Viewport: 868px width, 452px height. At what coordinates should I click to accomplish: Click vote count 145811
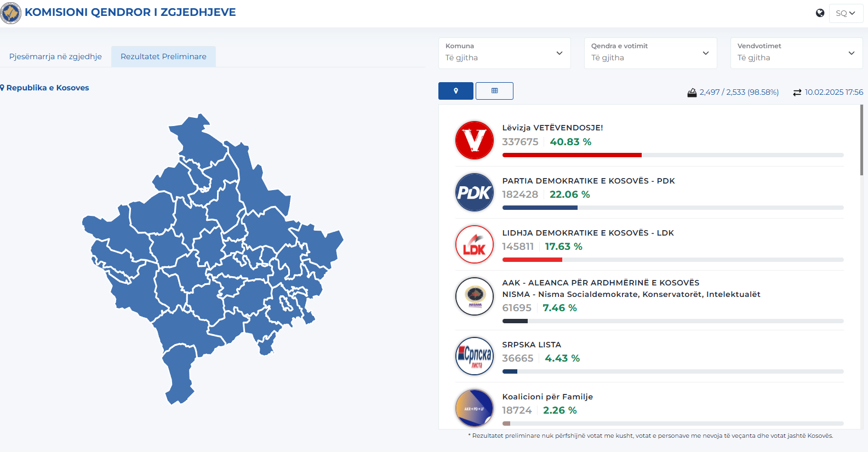[x=518, y=247]
